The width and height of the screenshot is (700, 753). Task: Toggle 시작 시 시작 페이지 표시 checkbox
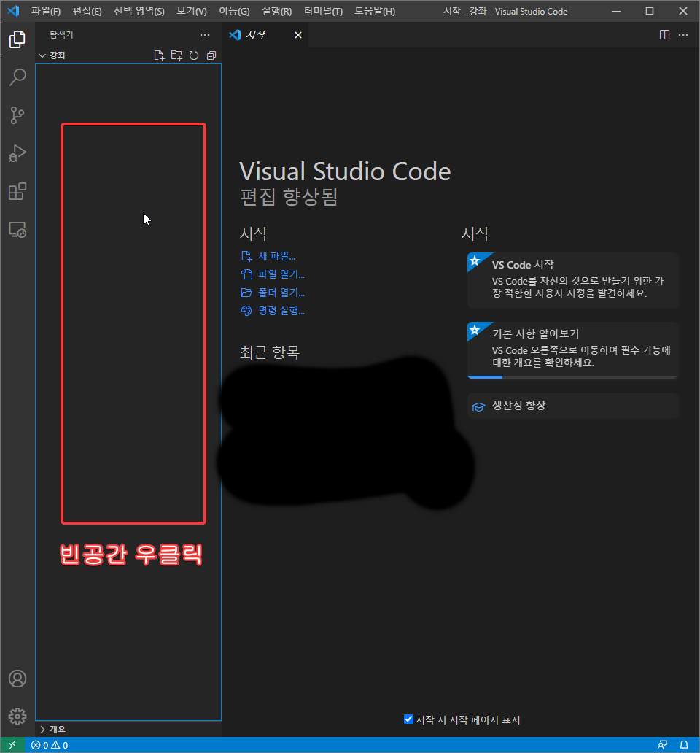pyautogui.click(x=408, y=719)
